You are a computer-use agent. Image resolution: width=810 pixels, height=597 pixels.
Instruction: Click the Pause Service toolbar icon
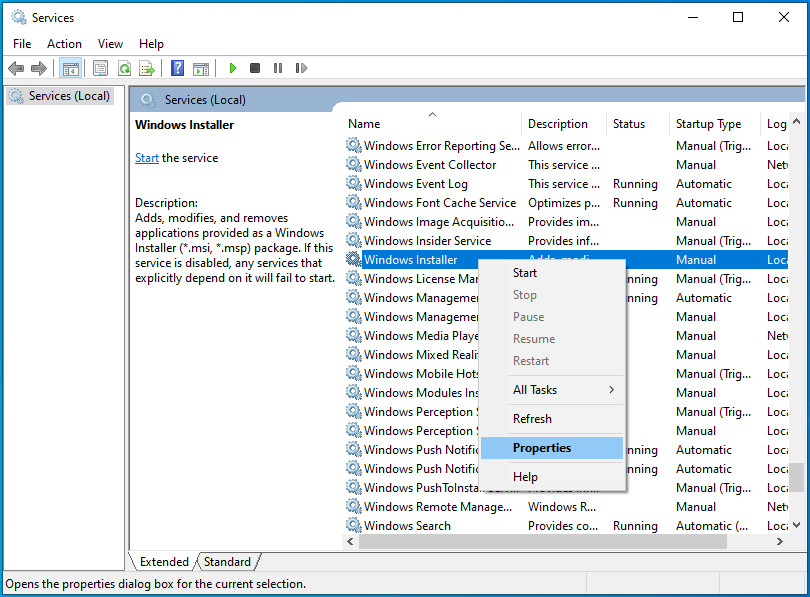coord(277,69)
